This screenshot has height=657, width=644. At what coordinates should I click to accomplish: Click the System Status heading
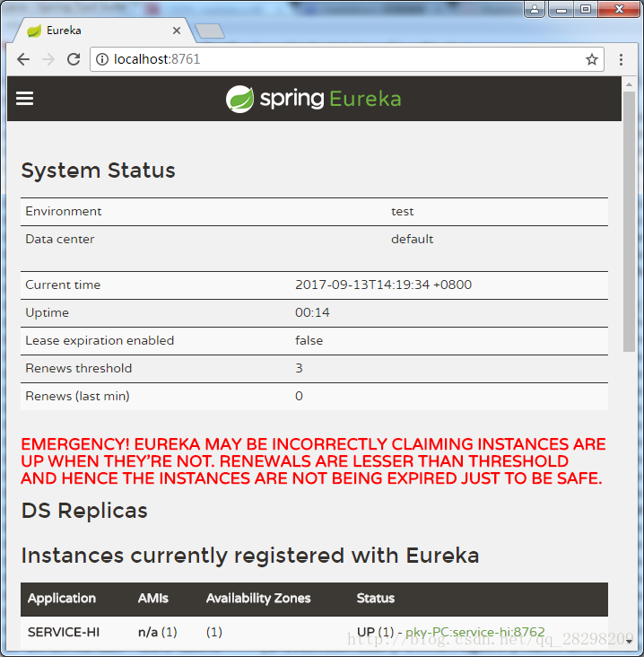click(x=99, y=171)
